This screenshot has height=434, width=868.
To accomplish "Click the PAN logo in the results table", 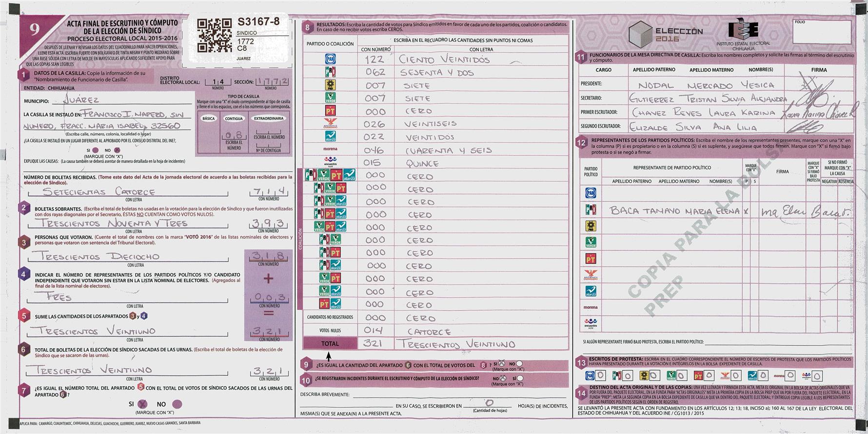I will pyautogui.click(x=330, y=59).
